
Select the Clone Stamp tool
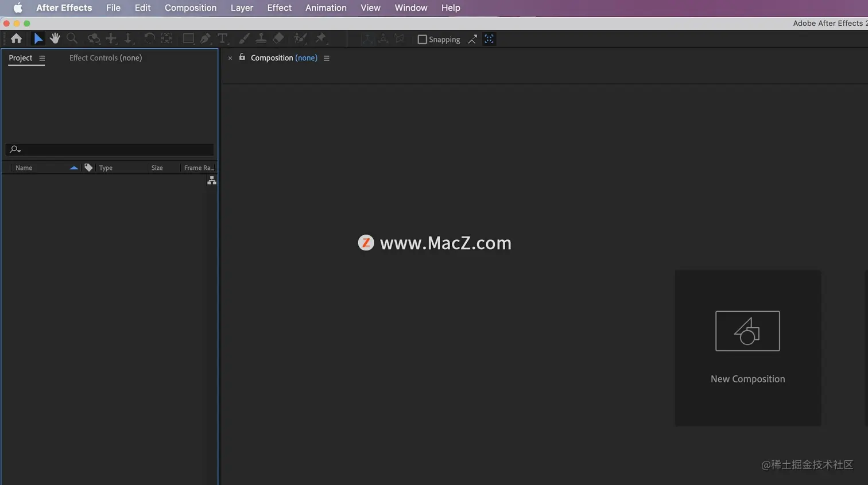pyautogui.click(x=261, y=38)
